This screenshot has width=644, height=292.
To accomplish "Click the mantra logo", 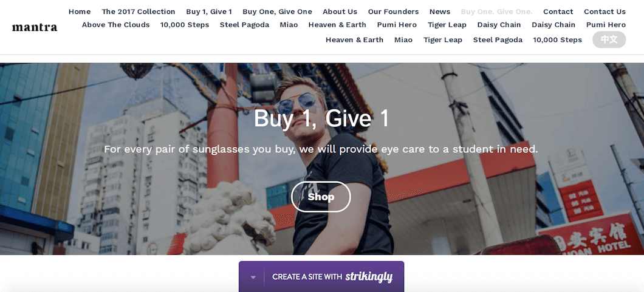I will pyautogui.click(x=35, y=27).
